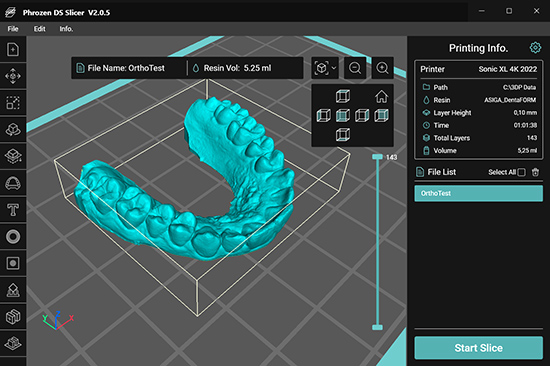Click the Start Slice button
Viewport: 550px width, 366px height.
[478, 348]
